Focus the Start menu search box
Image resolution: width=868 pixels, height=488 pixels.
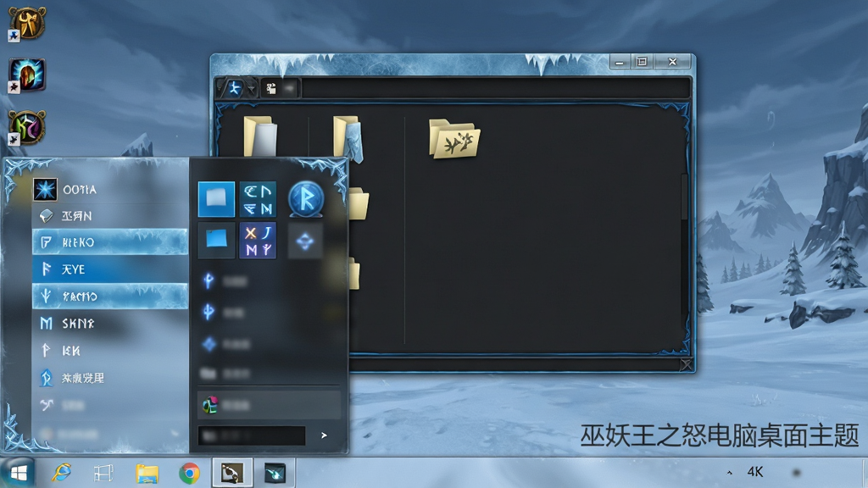pos(251,435)
